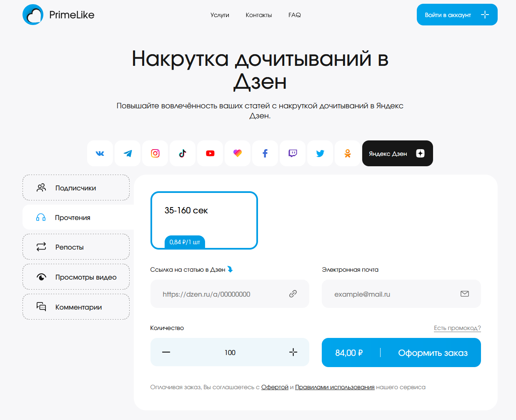Select the Яндекс Дзен tab
516x420 pixels.
398,153
